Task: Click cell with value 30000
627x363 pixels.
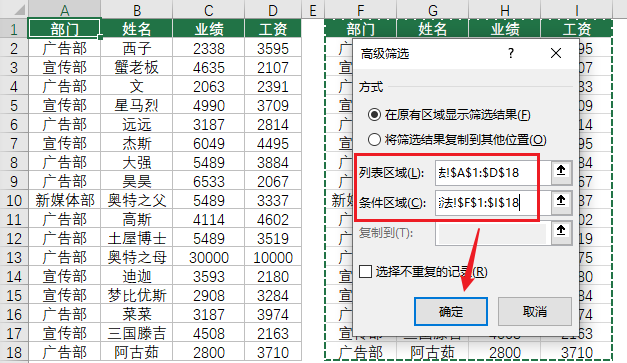Action: tap(209, 257)
